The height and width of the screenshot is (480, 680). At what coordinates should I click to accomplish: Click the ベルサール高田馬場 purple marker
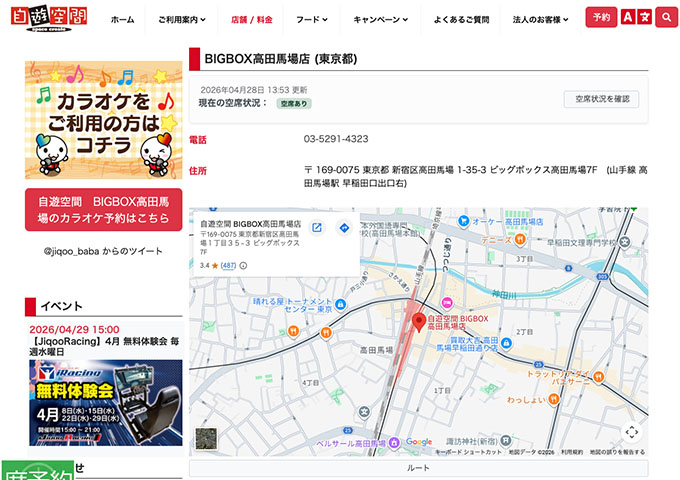click(x=394, y=443)
